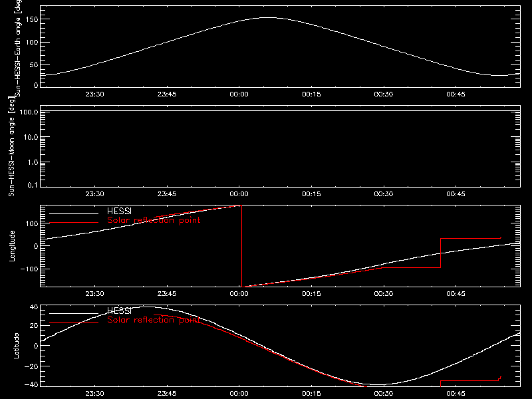The height and width of the screenshot is (399, 532).
Task: Click the 20 tick label on Latitude plot
Action: (x=34, y=326)
